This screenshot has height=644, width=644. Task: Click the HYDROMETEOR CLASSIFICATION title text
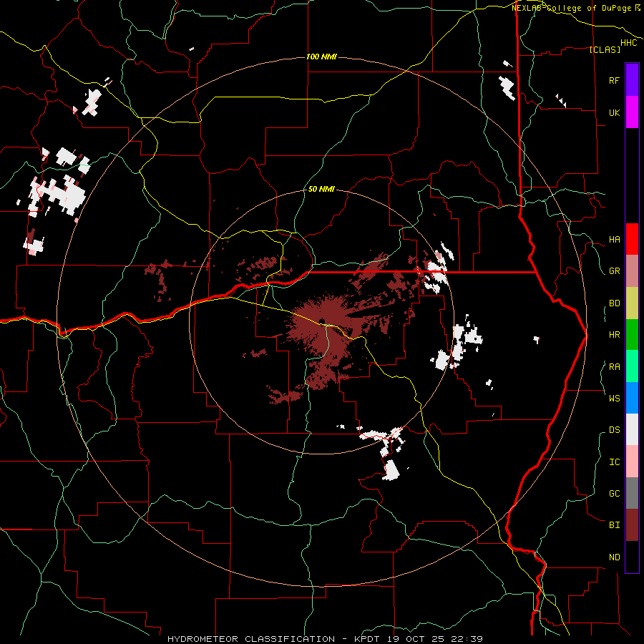tap(251, 639)
